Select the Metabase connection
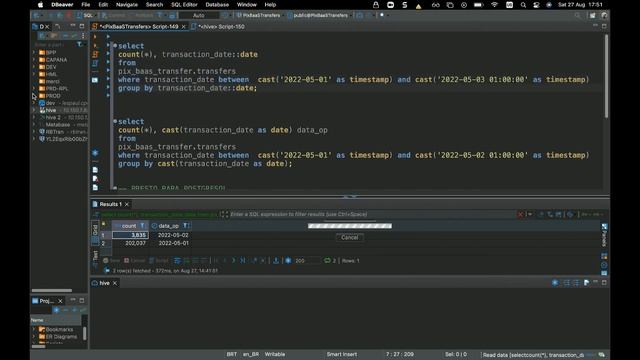 coord(58,124)
